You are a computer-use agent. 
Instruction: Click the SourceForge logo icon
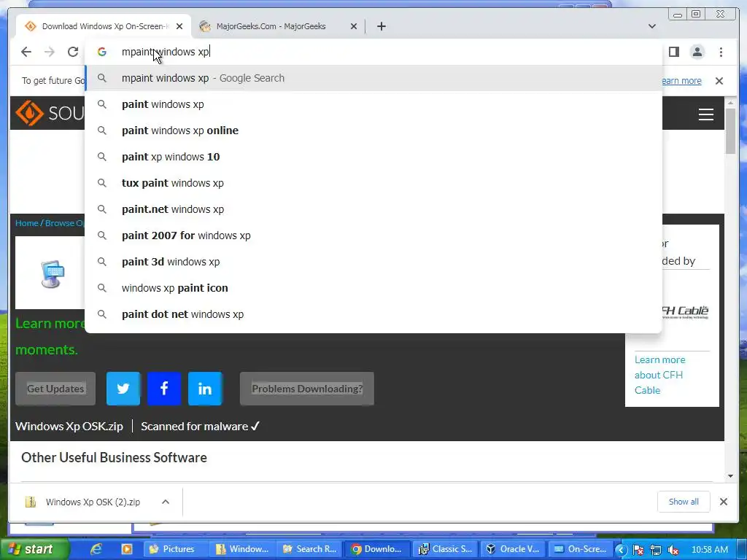[x=29, y=113]
